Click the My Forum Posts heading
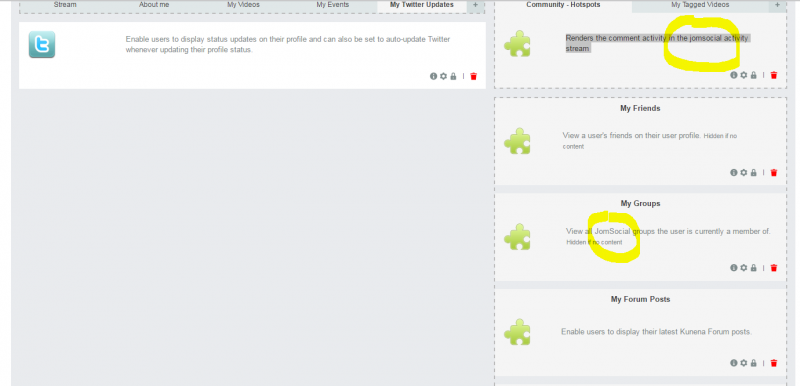The image size is (800, 386). 640,299
